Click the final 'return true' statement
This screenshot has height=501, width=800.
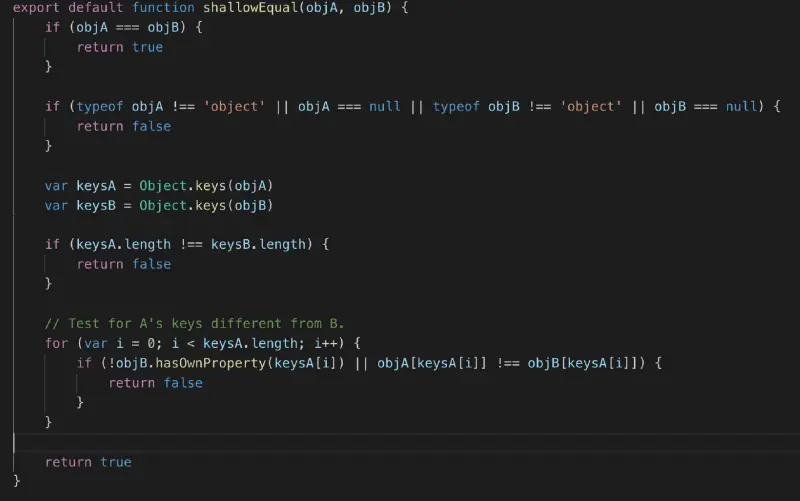(88, 462)
